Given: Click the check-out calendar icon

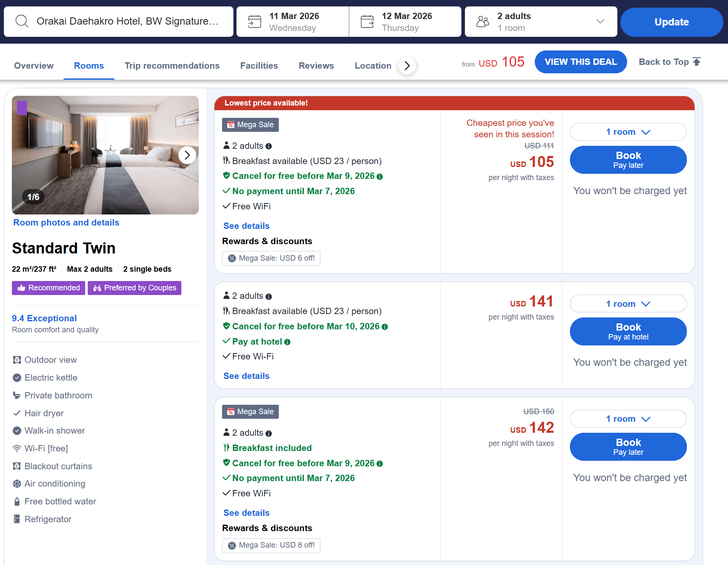Looking at the screenshot, I should [x=367, y=22].
